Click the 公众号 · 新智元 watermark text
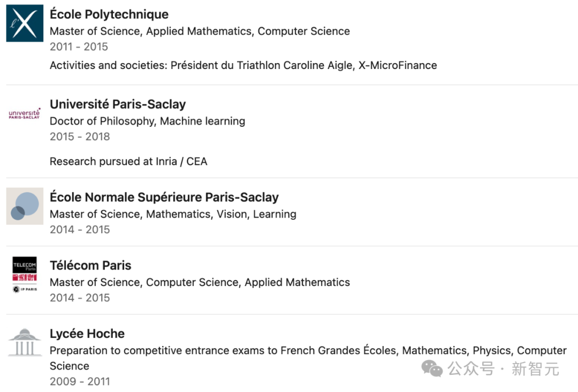This screenshot has width=578, height=392. (x=503, y=368)
